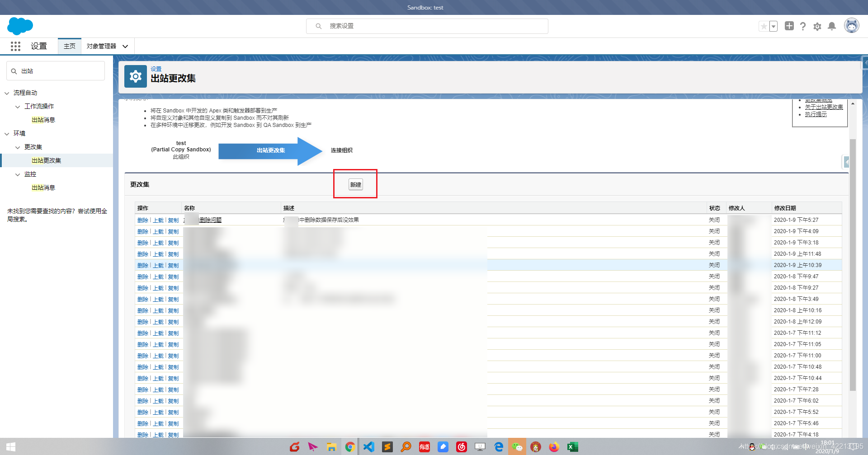The width and height of the screenshot is (868, 455).
Task: Open Salesforce Help question mark
Action: pos(803,26)
